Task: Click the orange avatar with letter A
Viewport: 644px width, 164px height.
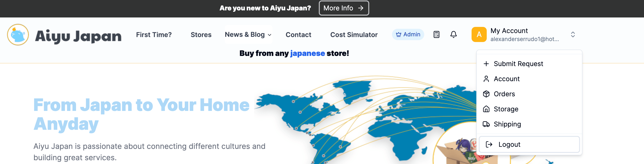Action: coord(479,34)
